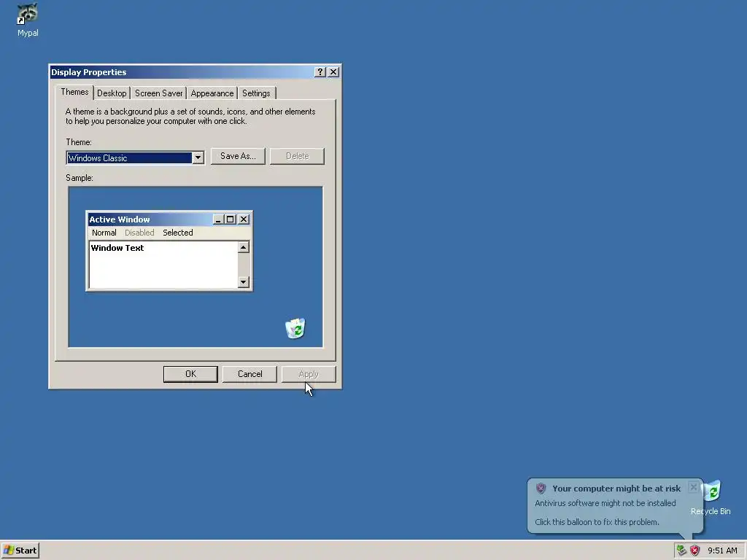747x560 pixels.
Task: Click the Selected menu in sample window
Action: (178, 233)
